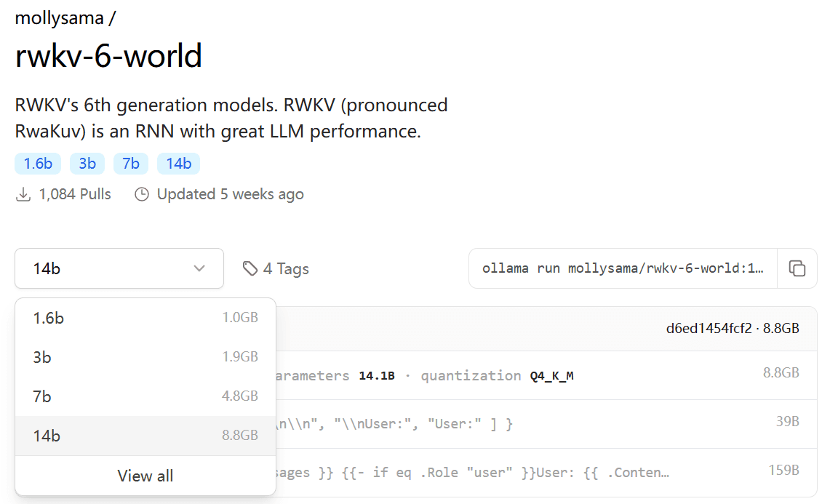
Task: Click the tag icon beside 4 Tags
Action: (x=250, y=269)
